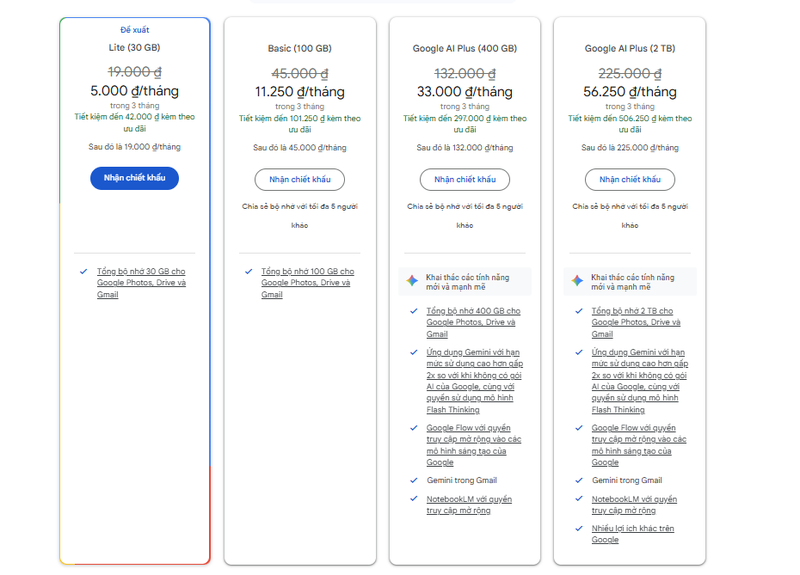
Task: Click checkmark beside Nhiều lợi ích khác
Action: [579, 529]
